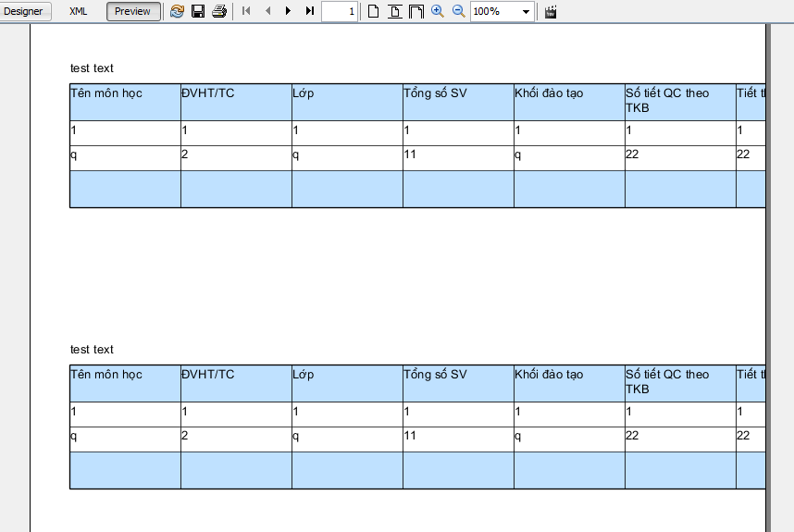Click the page number input field
The width and height of the screenshot is (794, 532).
(x=339, y=11)
